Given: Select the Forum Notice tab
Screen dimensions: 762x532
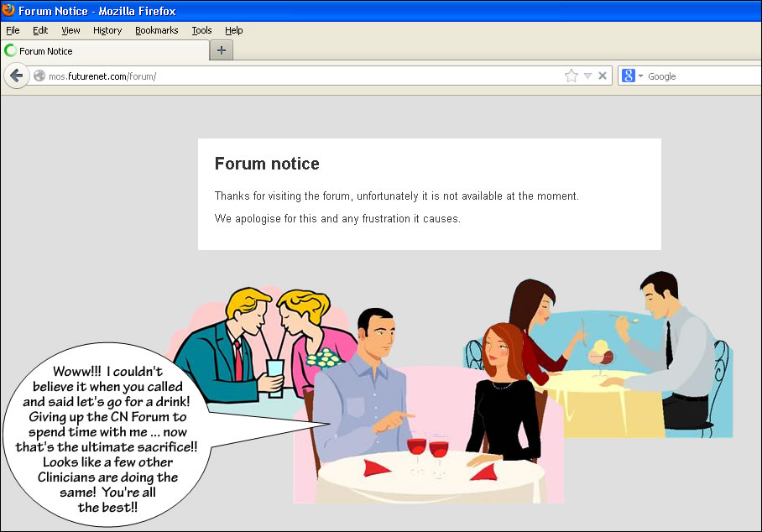Looking at the screenshot, I should coord(101,51).
